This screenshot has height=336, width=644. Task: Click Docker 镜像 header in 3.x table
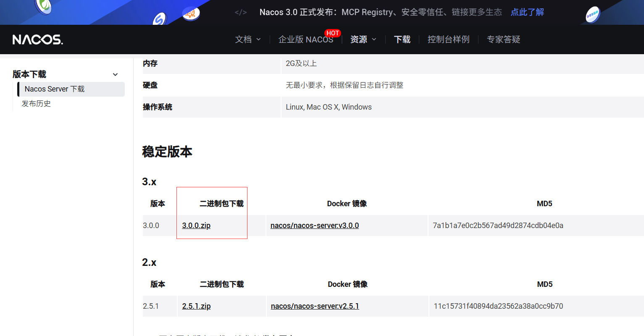coord(347,204)
